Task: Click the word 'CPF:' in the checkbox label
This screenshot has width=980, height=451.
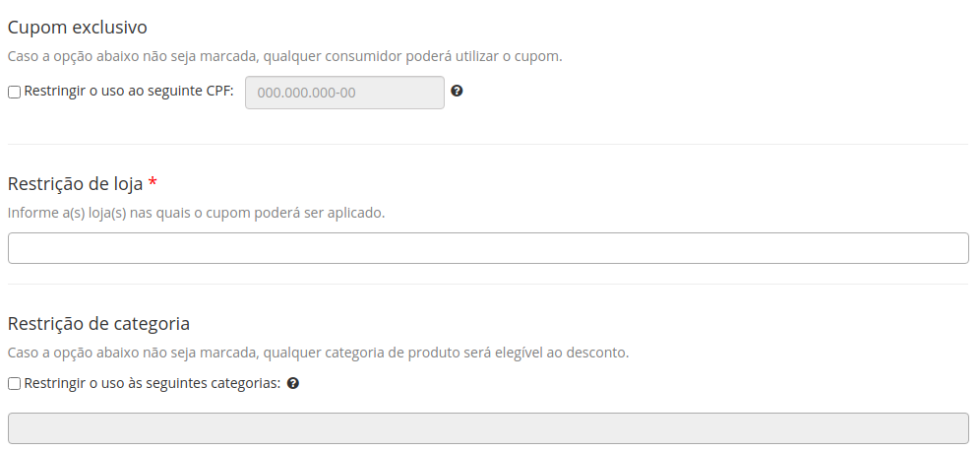Action: click(219, 92)
